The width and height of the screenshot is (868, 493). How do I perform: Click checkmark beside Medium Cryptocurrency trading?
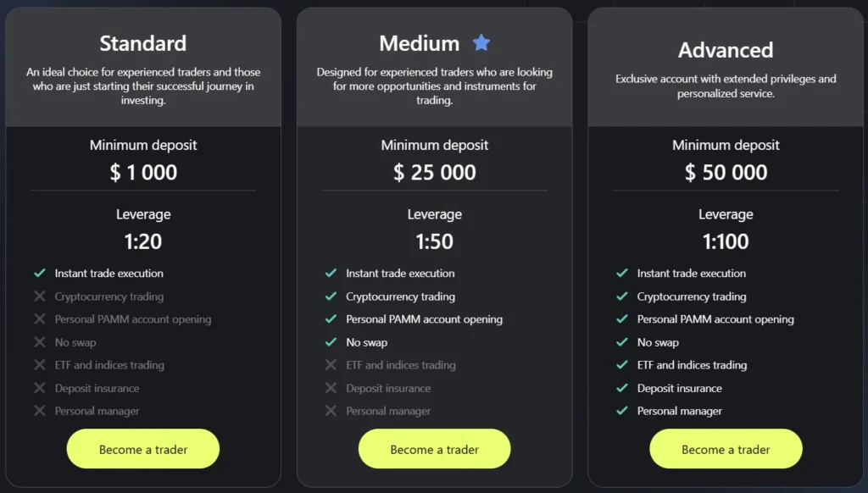pos(331,296)
